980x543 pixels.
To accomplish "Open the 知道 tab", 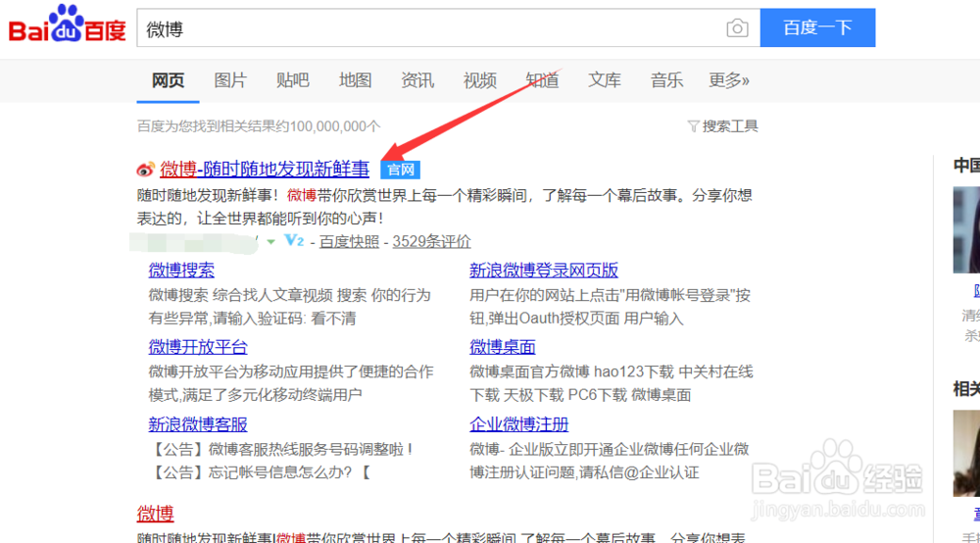I will point(543,80).
